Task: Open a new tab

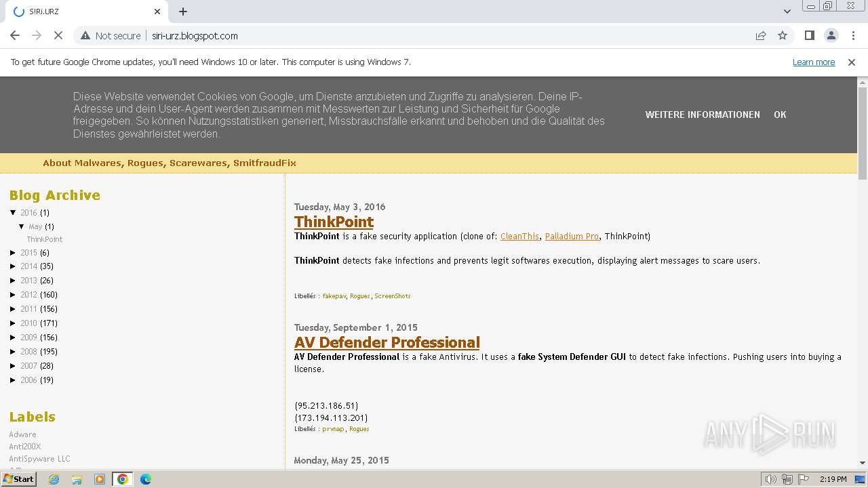Action: point(183,12)
